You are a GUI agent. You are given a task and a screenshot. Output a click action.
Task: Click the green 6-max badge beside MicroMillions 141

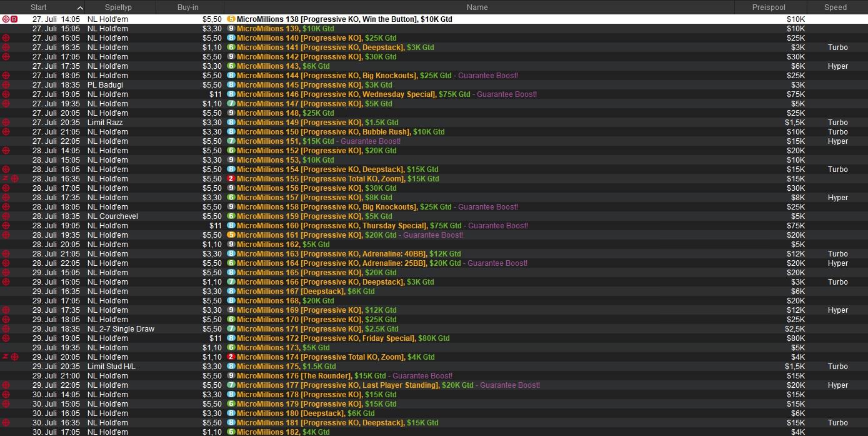click(x=231, y=48)
